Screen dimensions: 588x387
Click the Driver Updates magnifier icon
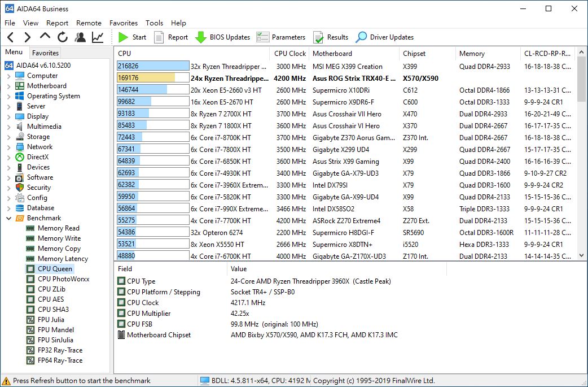pyautogui.click(x=362, y=37)
